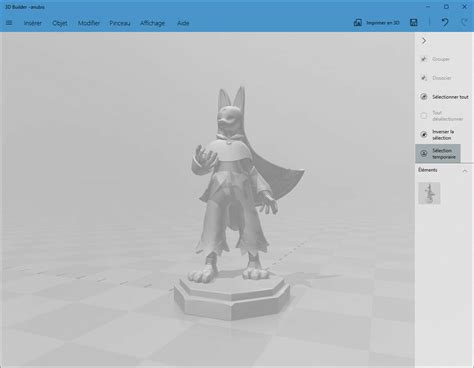
Task: Save the model with the floppy disk icon
Action: coord(414,23)
